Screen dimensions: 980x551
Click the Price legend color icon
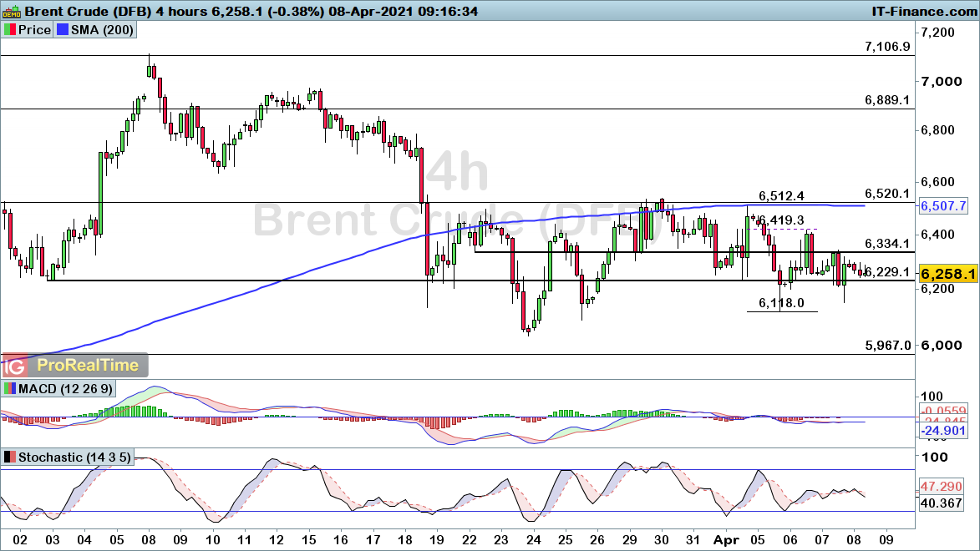[x=9, y=30]
